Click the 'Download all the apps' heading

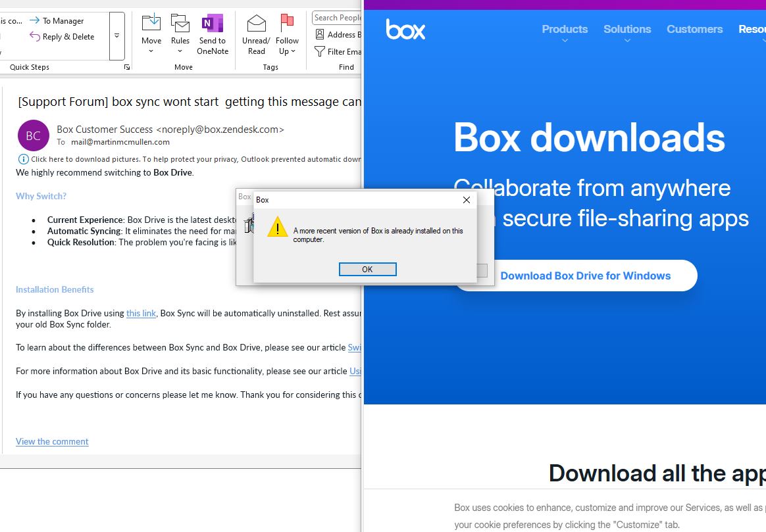[x=657, y=473]
